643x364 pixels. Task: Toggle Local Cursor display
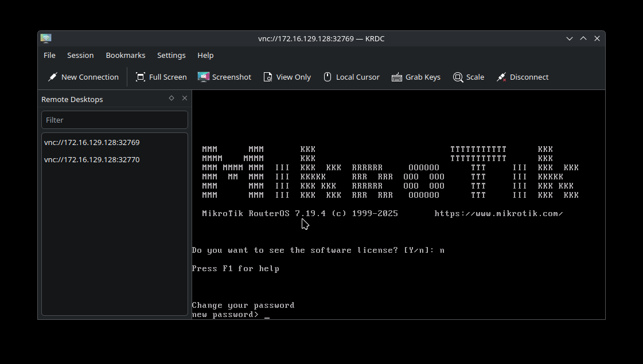(352, 77)
